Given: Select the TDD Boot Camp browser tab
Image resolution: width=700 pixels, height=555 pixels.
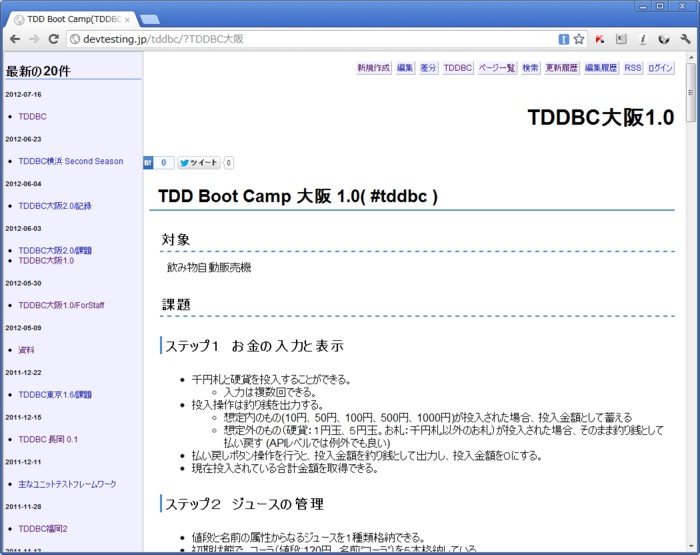Looking at the screenshot, I should (74, 19).
